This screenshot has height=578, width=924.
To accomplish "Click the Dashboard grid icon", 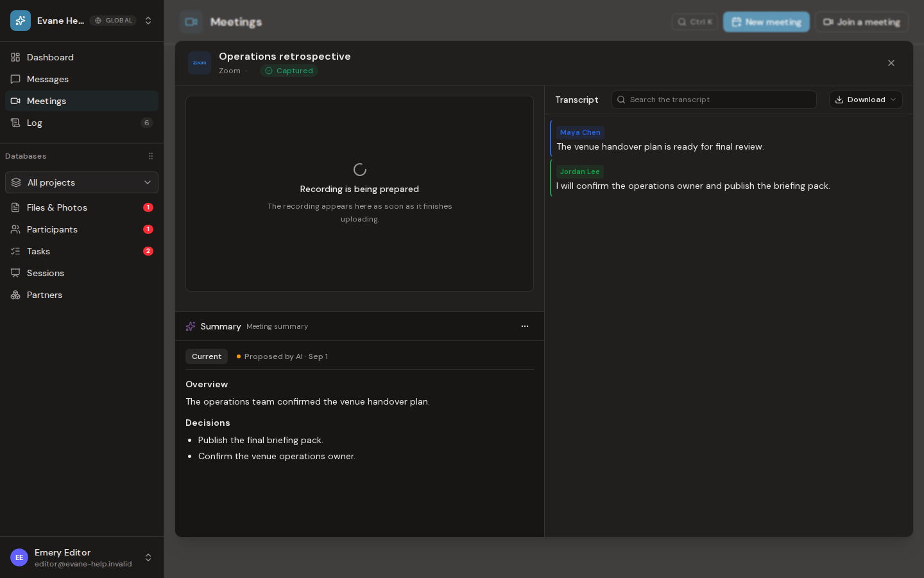I will (x=15, y=57).
